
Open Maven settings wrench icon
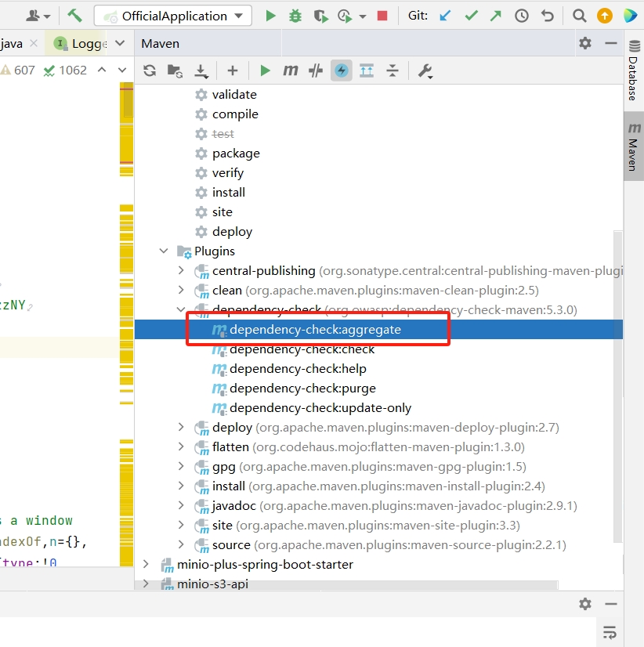tap(425, 71)
